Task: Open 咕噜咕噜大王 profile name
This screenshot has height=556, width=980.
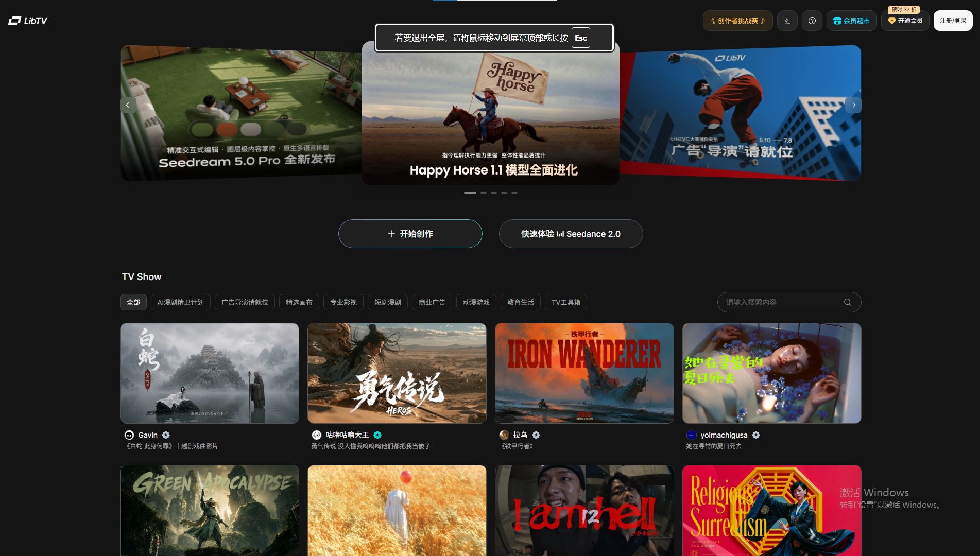Action: (347, 435)
